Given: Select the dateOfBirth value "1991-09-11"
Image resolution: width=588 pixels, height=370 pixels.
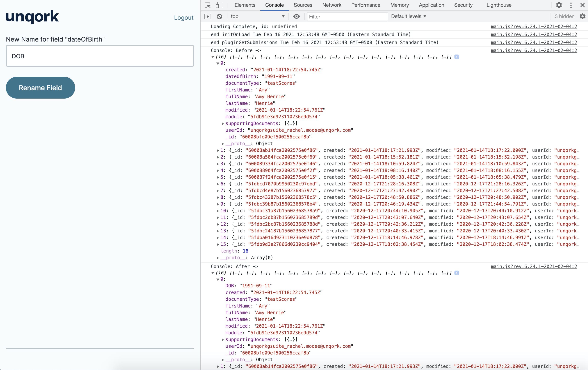Looking at the screenshot, I should [278, 77].
